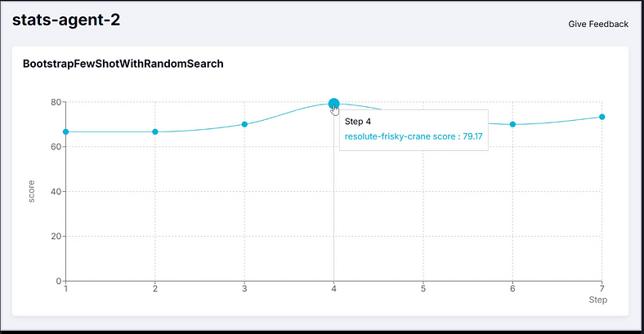644x334 pixels.
Task: Click the Step 4 tooltip header
Action: pos(358,122)
